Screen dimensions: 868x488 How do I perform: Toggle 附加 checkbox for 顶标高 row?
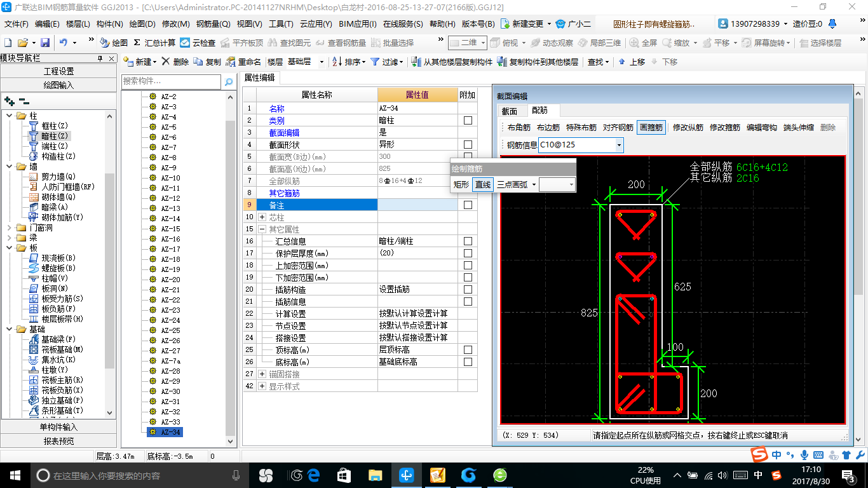pos(468,349)
